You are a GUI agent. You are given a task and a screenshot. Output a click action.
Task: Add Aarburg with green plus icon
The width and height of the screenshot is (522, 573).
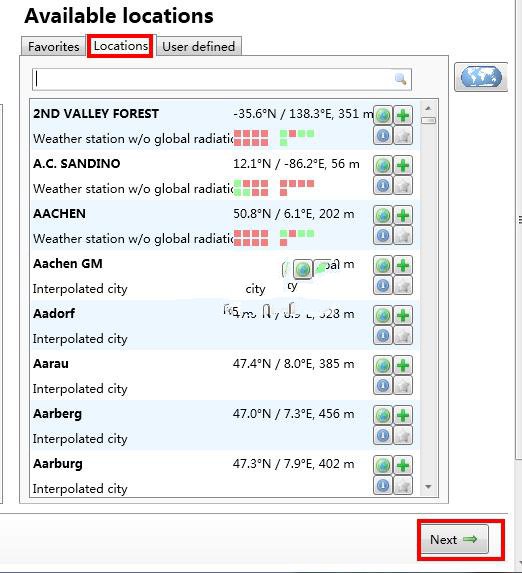pyautogui.click(x=403, y=465)
